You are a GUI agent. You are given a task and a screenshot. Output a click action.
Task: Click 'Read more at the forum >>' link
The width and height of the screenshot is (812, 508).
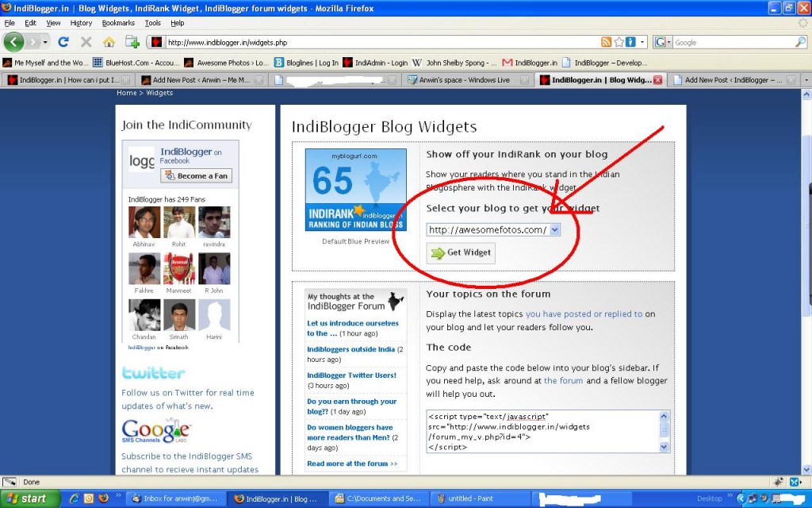(352, 464)
